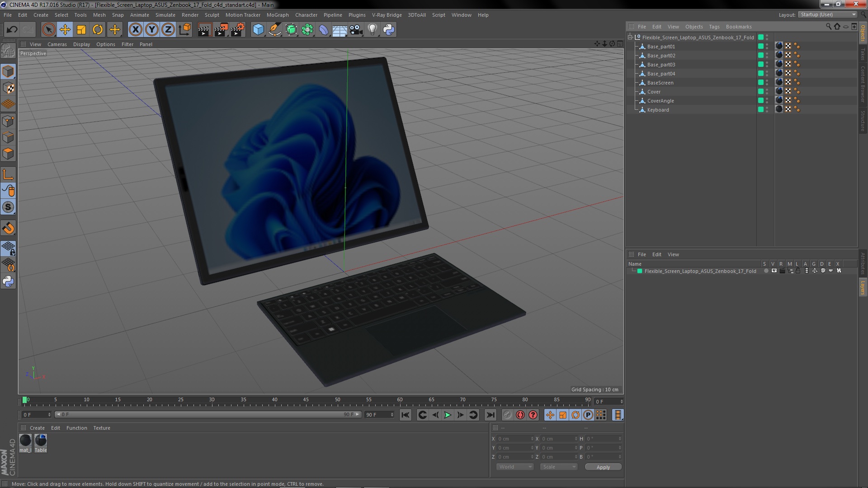Viewport: 868px width, 488px height.
Task: Activate the Scale tool
Action: pyautogui.click(x=81, y=30)
